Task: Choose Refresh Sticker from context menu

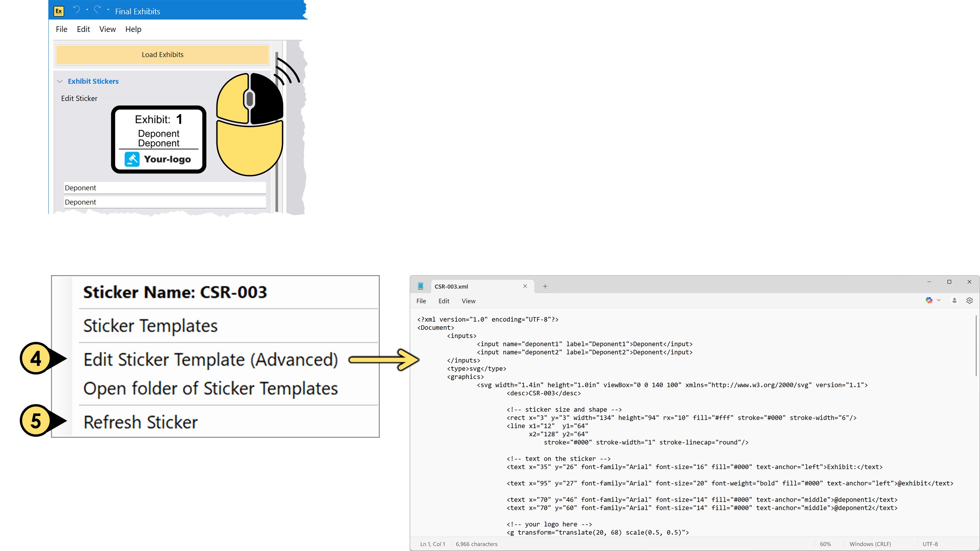Action: pyautogui.click(x=141, y=422)
